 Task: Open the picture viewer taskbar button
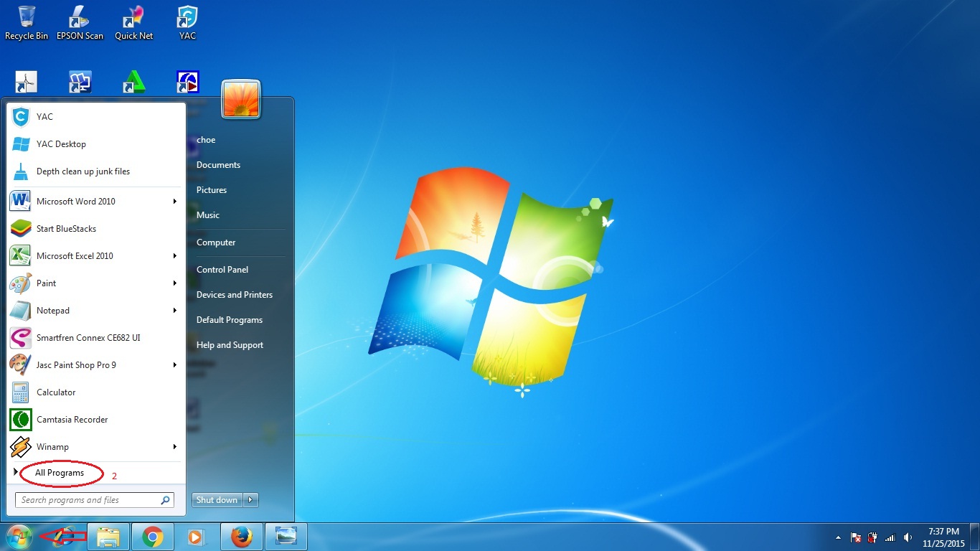pos(286,537)
